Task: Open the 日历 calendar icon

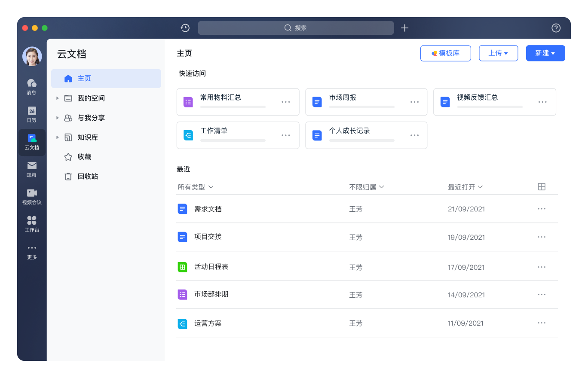Action: pyautogui.click(x=32, y=114)
